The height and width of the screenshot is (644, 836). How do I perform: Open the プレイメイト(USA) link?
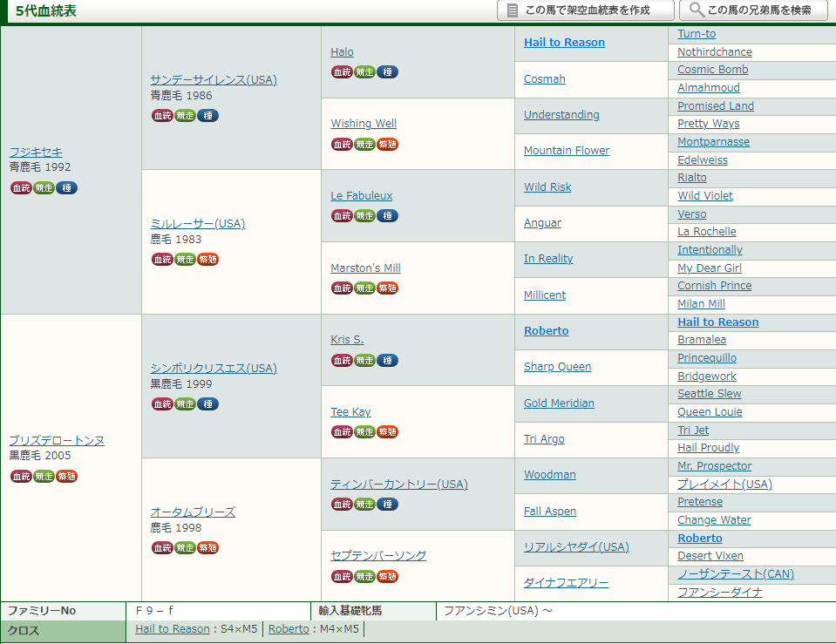(725, 484)
